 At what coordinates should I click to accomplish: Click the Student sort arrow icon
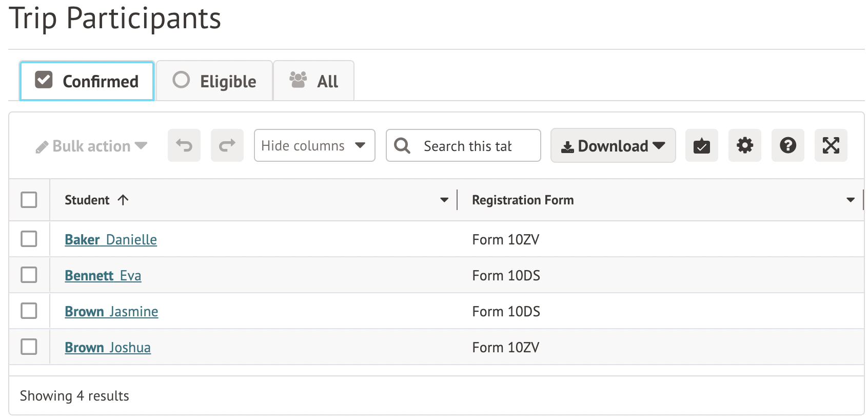coord(123,200)
